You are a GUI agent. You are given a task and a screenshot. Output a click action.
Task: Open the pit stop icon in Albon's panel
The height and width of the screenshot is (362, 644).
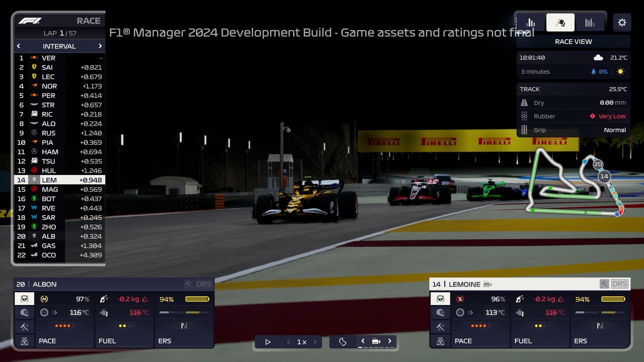point(24,341)
